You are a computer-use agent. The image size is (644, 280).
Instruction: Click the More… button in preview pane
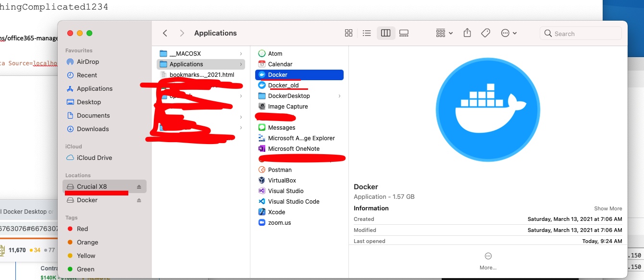click(x=488, y=261)
